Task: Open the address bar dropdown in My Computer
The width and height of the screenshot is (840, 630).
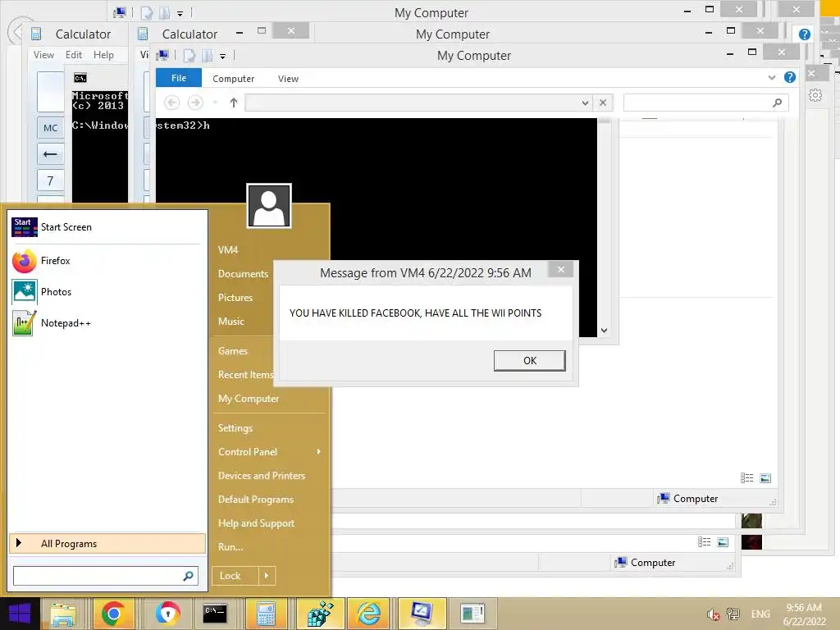Action: coord(585,103)
